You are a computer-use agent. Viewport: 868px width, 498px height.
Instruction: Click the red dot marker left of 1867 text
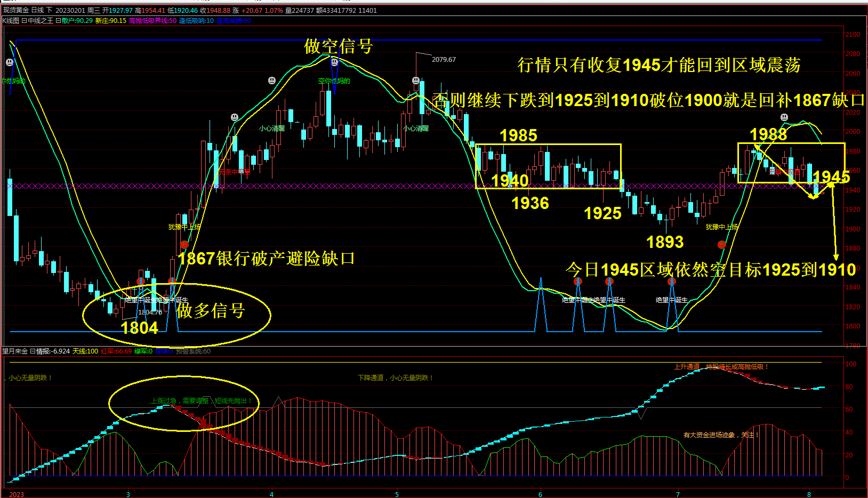(x=184, y=245)
